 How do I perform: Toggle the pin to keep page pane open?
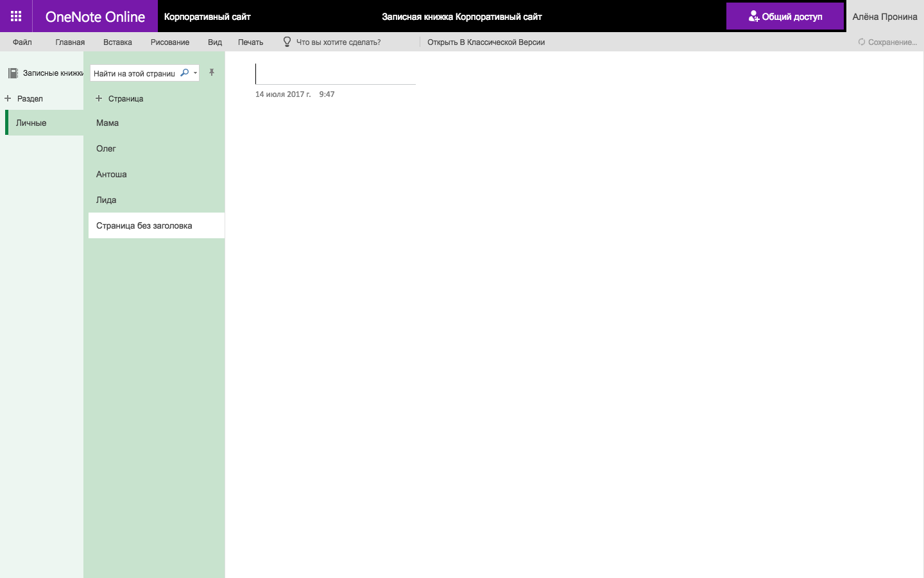[x=212, y=73]
